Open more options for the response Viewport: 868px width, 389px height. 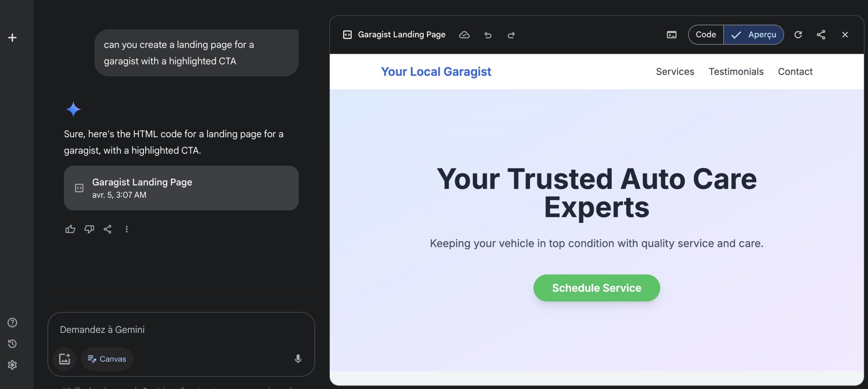(126, 229)
